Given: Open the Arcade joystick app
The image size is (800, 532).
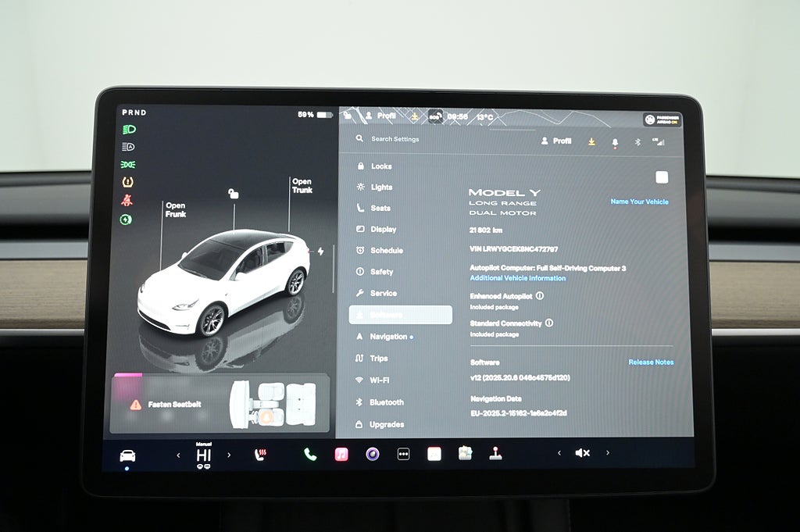Looking at the screenshot, I should coord(495,454).
